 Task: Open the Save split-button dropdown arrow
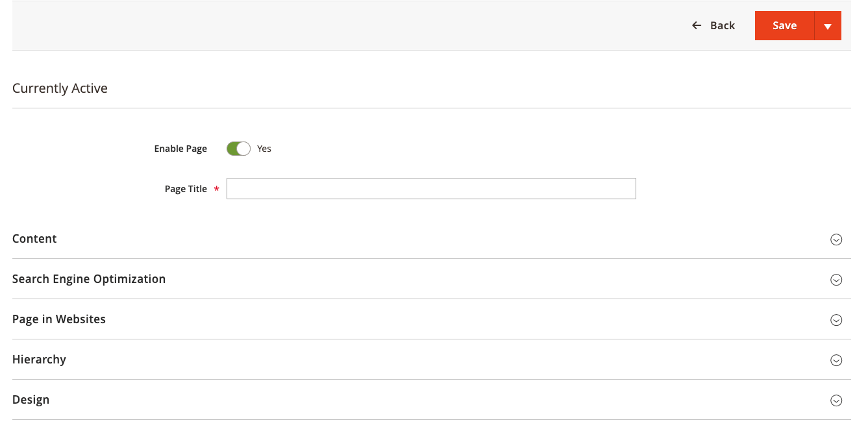tap(828, 25)
